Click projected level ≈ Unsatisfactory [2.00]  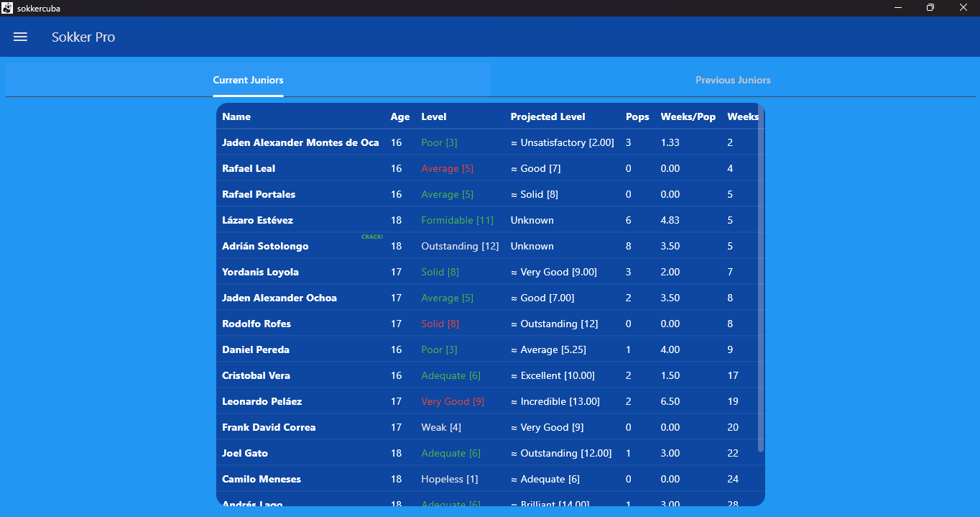[563, 142]
